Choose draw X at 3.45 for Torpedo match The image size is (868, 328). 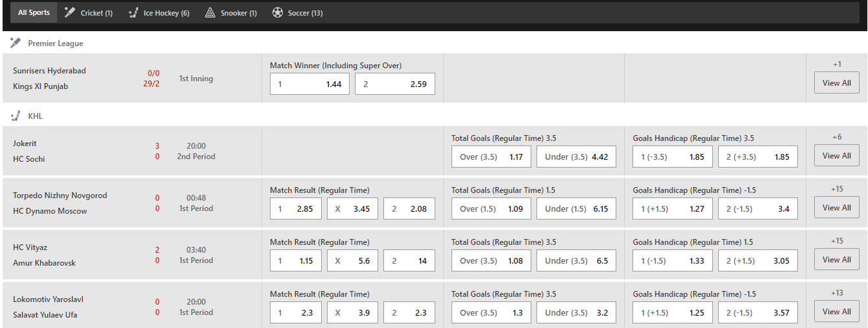click(352, 208)
